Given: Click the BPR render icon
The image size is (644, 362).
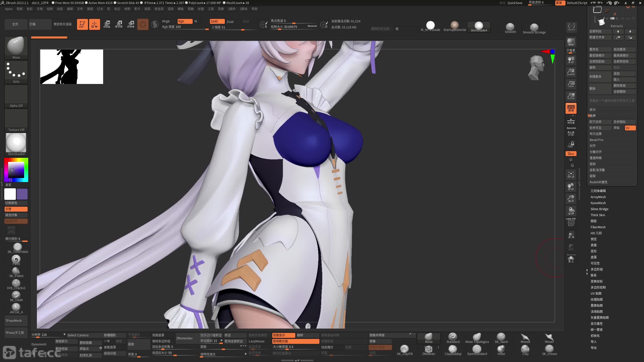Looking at the screenshot, I should click(571, 42).
